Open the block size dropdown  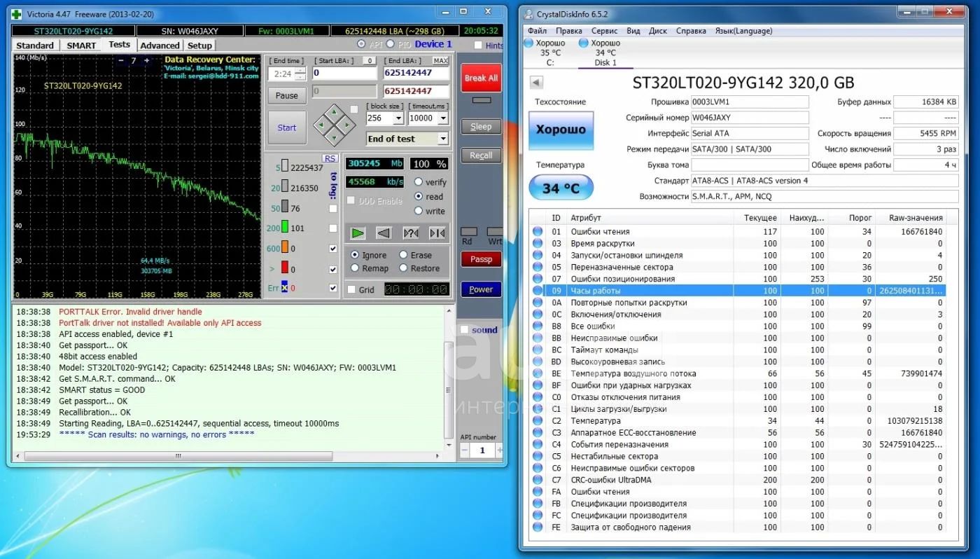click(x=398, y=118)
